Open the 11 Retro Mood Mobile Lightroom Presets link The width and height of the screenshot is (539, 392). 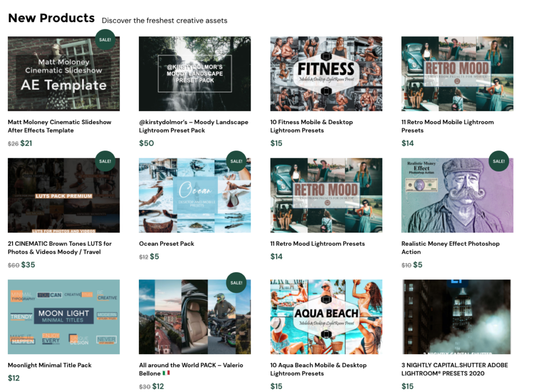coord(447,126)
